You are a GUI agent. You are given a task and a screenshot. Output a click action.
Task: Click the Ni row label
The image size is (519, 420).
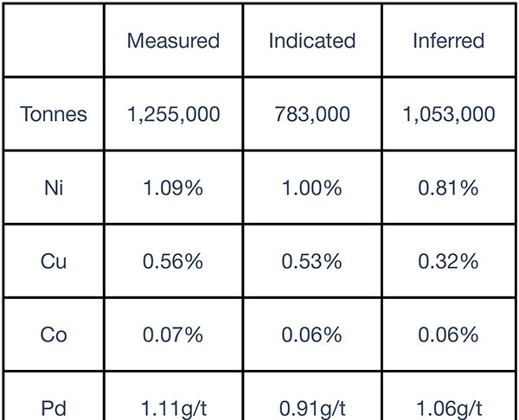pyautogui.click(x=54, y=188)
